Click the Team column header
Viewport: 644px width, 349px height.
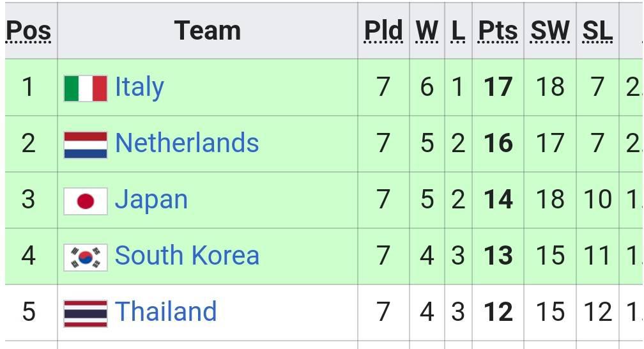coord(208,31)
